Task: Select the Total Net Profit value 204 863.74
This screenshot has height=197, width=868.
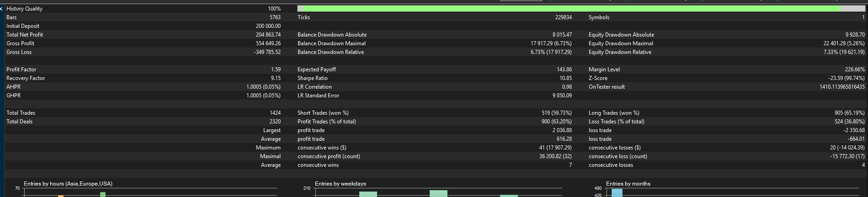Action: click(268, 35)
